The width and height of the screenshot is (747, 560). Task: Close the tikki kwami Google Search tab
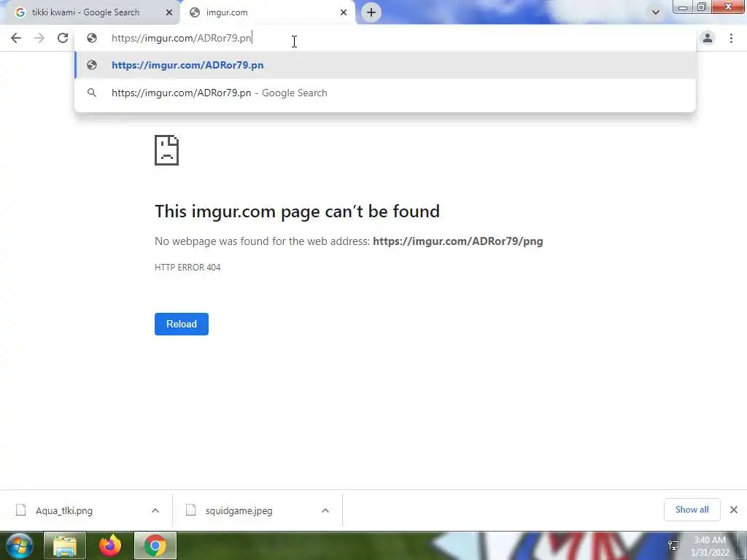(x=169, y=12)
